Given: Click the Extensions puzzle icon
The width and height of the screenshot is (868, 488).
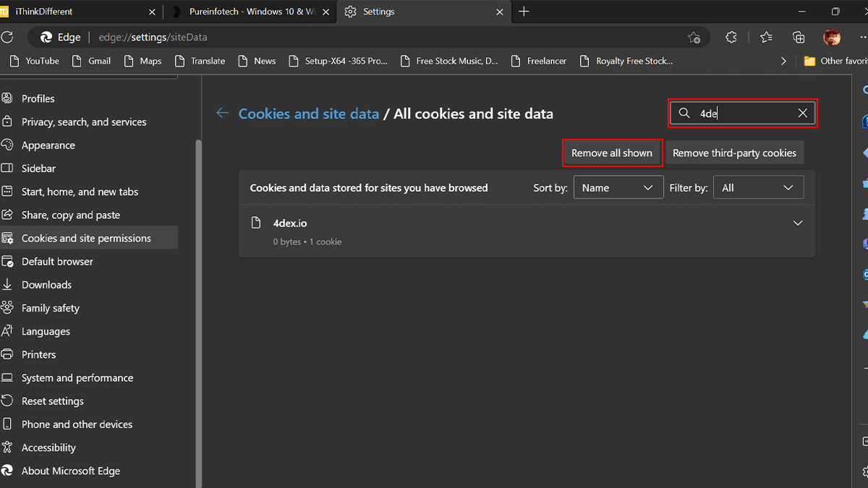Looking at the screenshot, I should pyautogui.click(x=731, y=37).
